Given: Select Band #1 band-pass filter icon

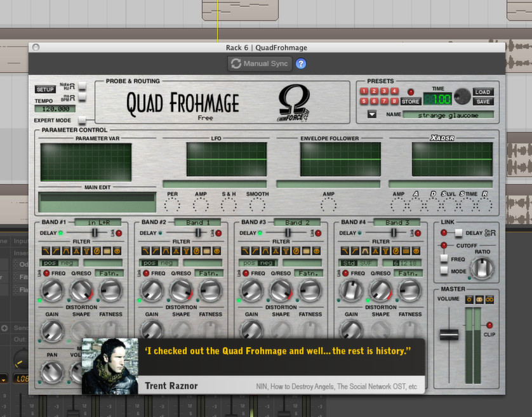Looking at the screenshot, I should (x=66, y=251).
